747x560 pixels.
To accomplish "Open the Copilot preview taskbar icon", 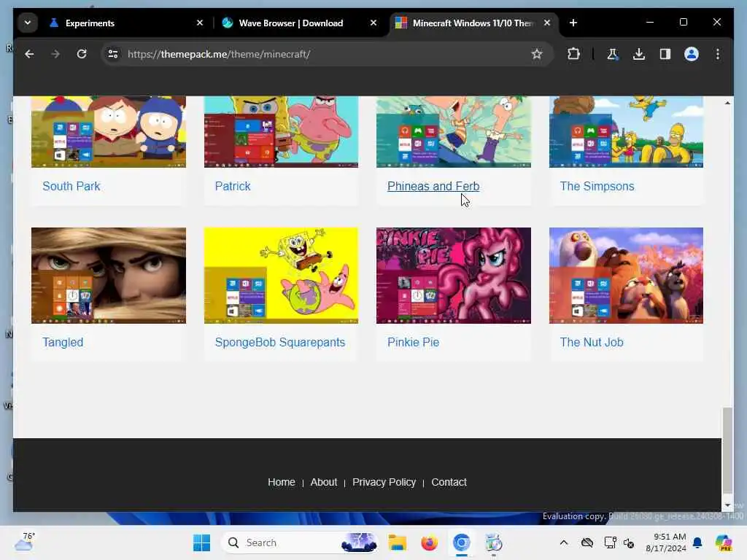I will coord(724,542).
